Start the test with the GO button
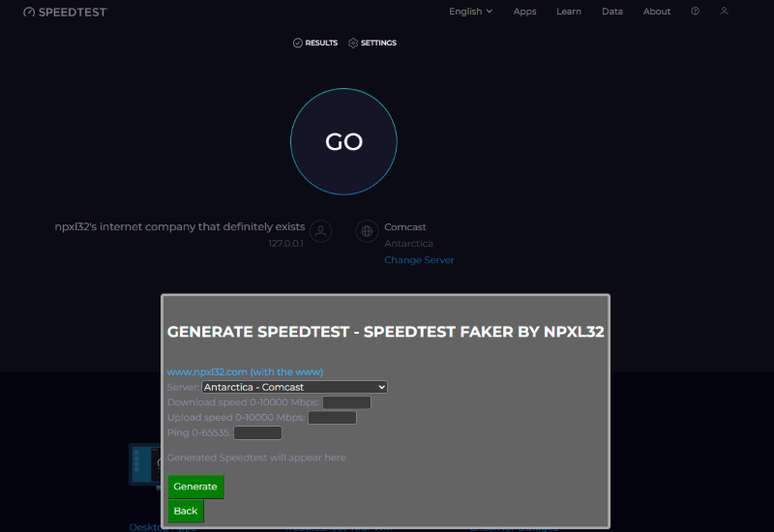 [344, 141]
